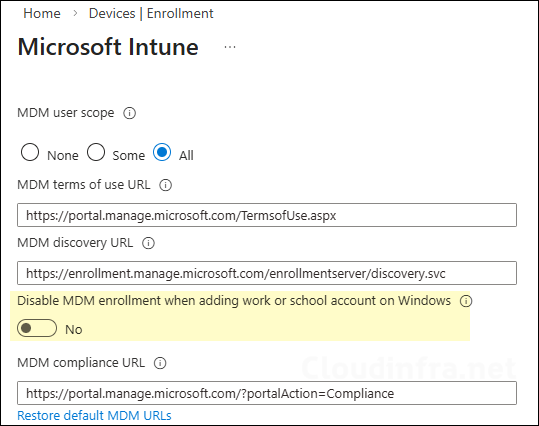This screenshot has height=426, width=539.
Task: Open the info icon beside MDM user scope
Action: [130, 113]
